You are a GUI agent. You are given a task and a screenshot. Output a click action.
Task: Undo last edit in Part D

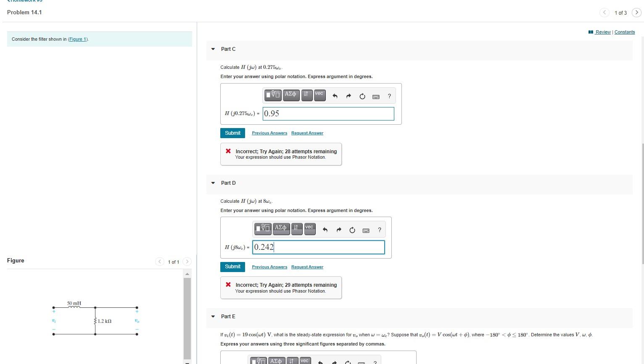click(x=325, y=230)
